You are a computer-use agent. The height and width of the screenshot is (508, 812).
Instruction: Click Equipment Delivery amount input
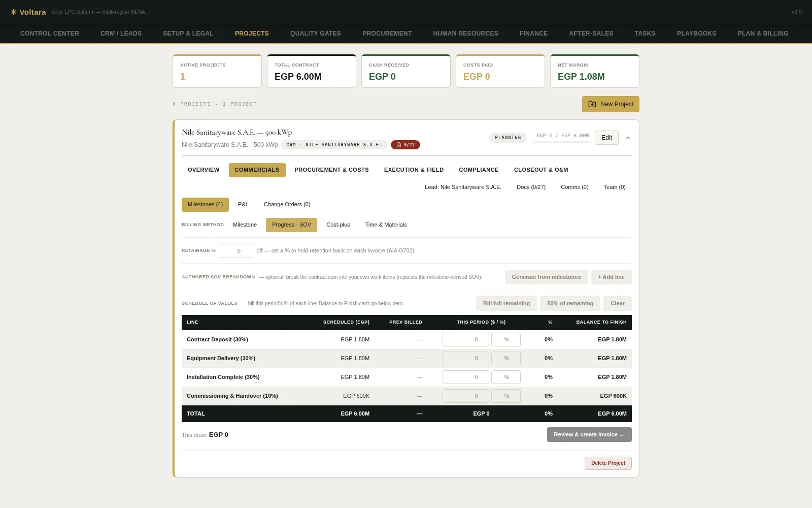coord(466,359)
